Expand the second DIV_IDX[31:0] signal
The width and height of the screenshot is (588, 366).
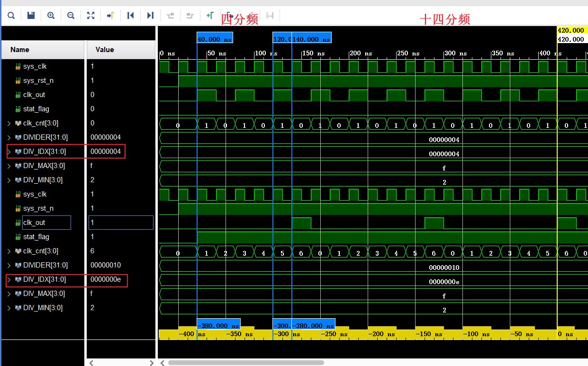tap(9, 279)
